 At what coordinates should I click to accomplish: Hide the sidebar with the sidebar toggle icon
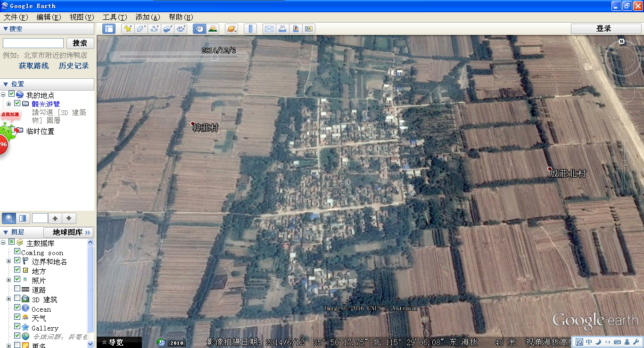(109, 29)
